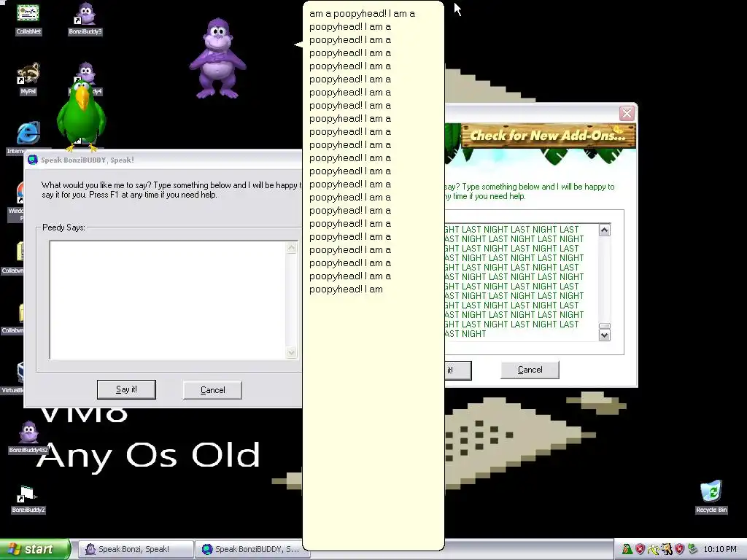Open the Windows Start menu
Screen dimensions: 747x560
click(35, 549)
